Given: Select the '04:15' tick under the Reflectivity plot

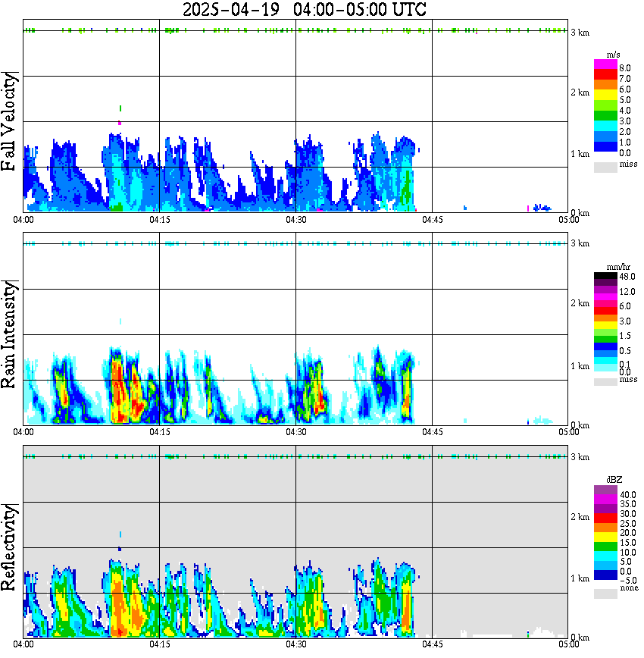Looking at the screenshot, I should tap(160, 644).
